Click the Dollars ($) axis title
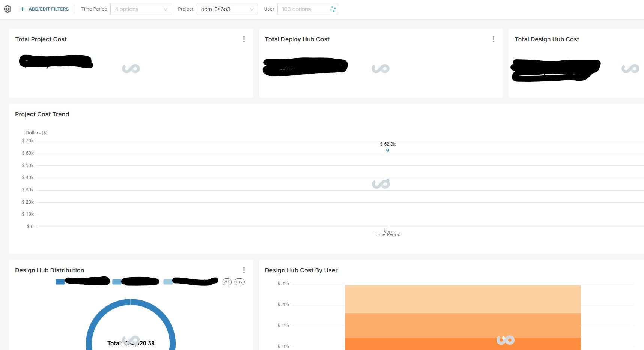The image size is (644, 350). [36, 132]
